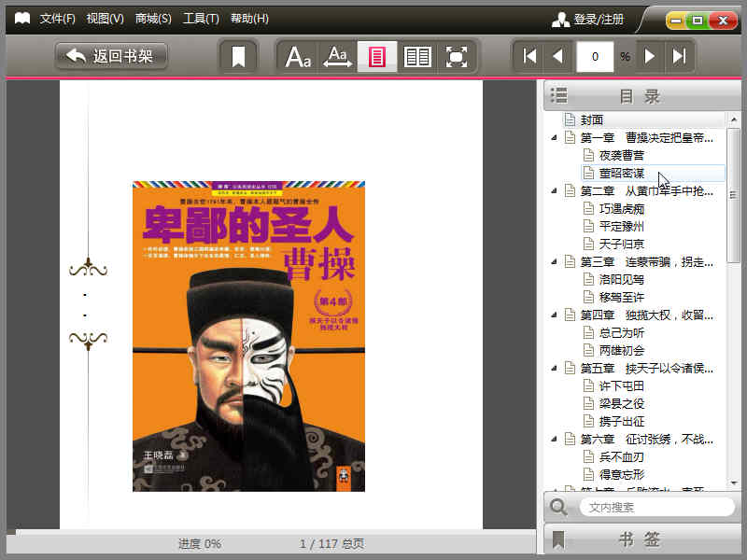The height and width of the screenshot is (560, 747).
Task: Open chapter 第四章 独揽大权
Action: (646, 315)
